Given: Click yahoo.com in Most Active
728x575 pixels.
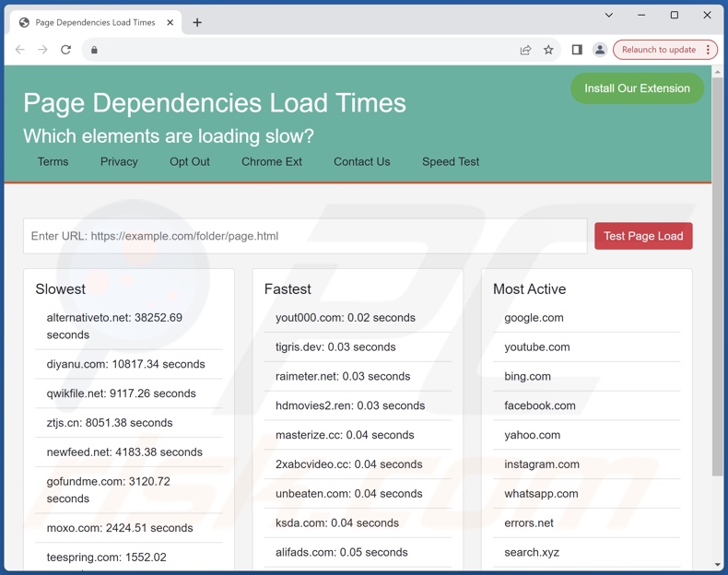Looking at the screenshot, I should pos(533,435).
